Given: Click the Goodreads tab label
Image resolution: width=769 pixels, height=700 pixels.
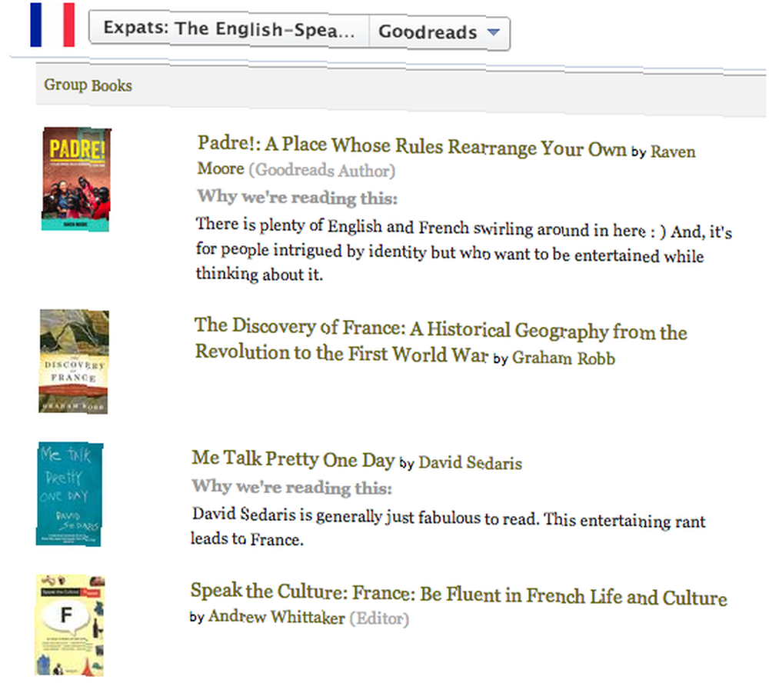Looking at the screenshot, I should click(427, 32).
